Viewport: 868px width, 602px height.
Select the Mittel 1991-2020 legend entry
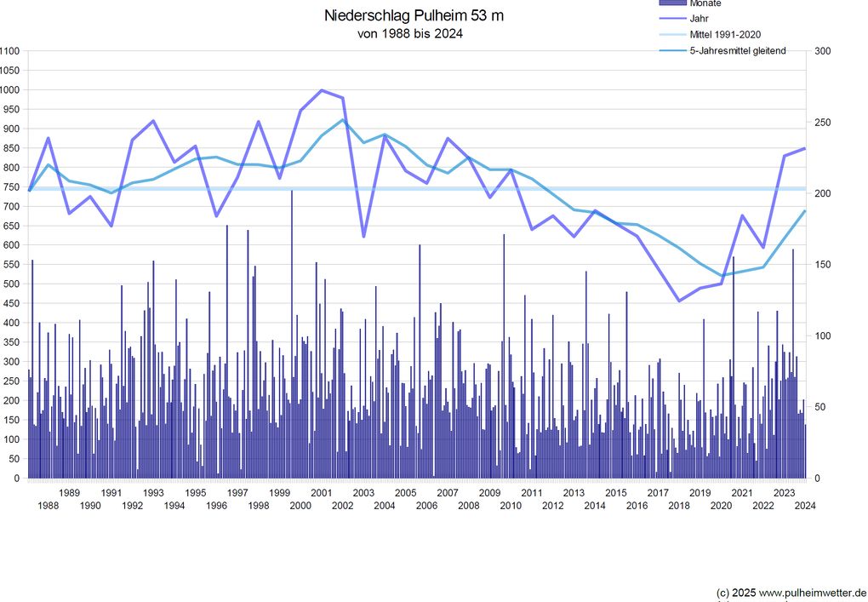[725, 34]
